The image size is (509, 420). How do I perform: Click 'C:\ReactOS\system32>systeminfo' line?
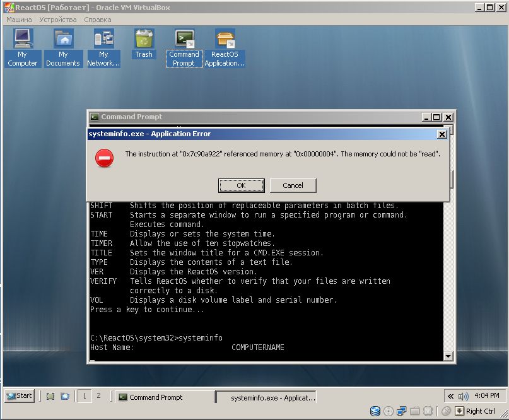pyautogui.click(x=156, y=338)
